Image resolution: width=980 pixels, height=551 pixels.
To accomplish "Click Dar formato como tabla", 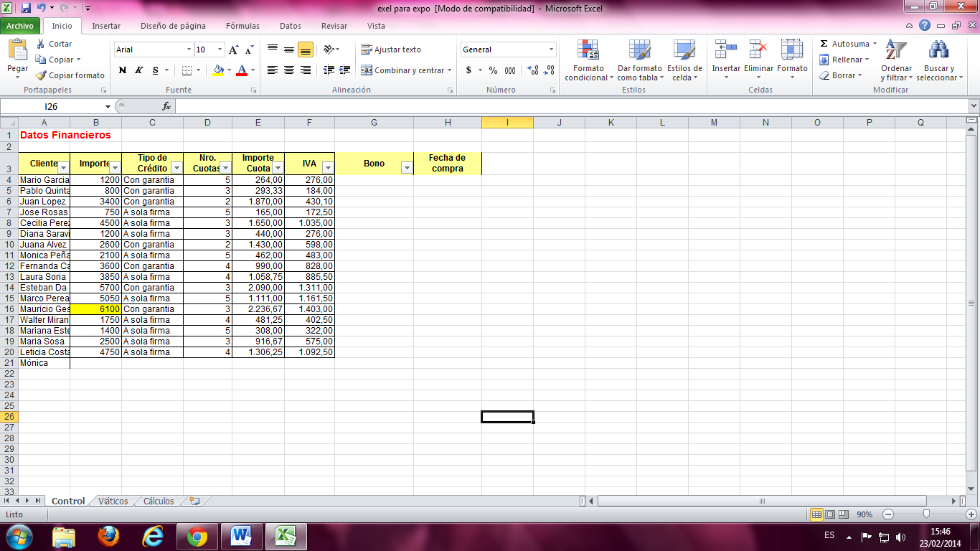I will pos(639,61).
